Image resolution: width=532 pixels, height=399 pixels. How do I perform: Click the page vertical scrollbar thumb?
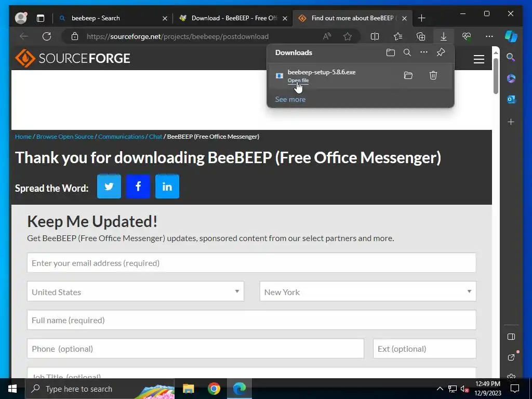[496, 75]
